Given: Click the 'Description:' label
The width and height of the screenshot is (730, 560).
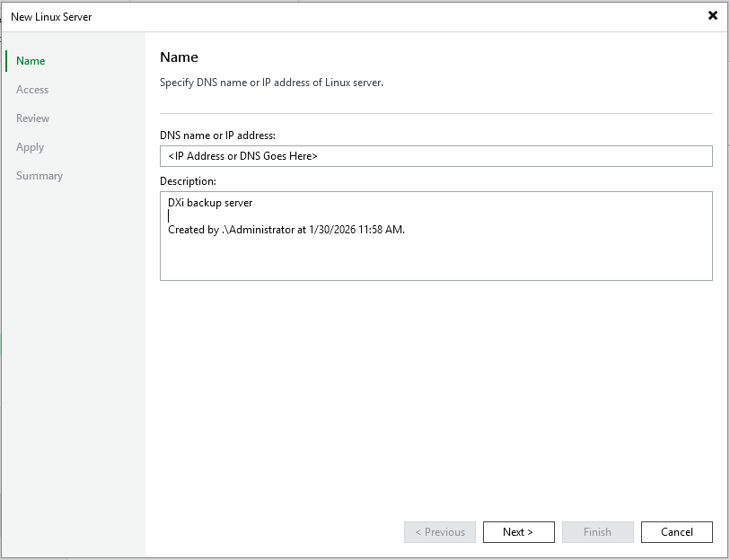Looking at the screenshot, I should pyautogui.click(x=188, y=181).
